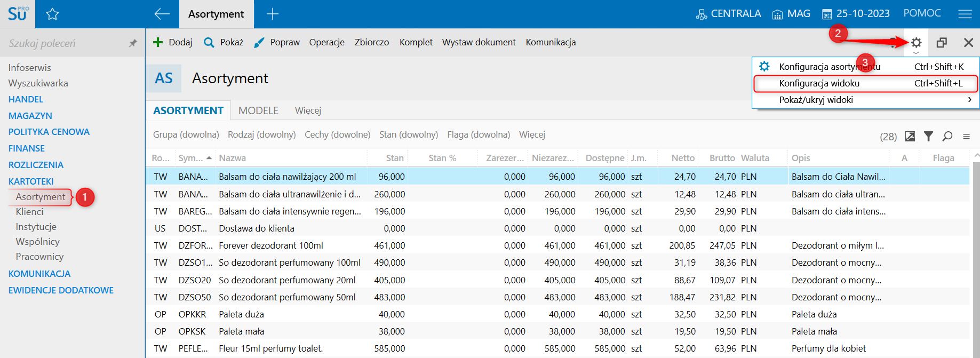Open the Stan (dowolny) filter dropdown
This screenshot has height=358, width=980.
[408, 134]
